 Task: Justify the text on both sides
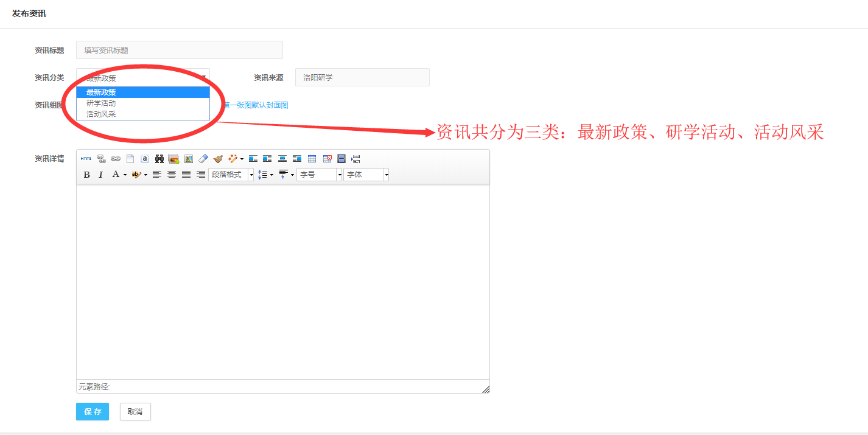pos(186,175)
